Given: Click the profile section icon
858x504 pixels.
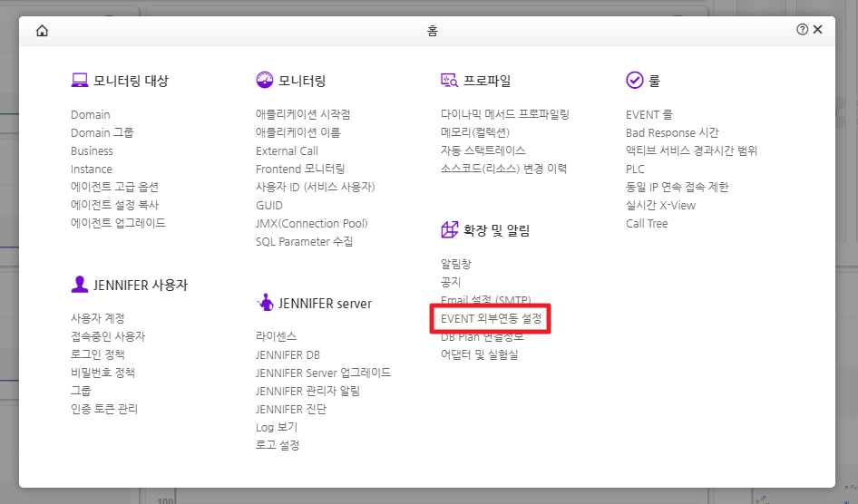Looking at the screenshot, I should (x=449, y=81).
